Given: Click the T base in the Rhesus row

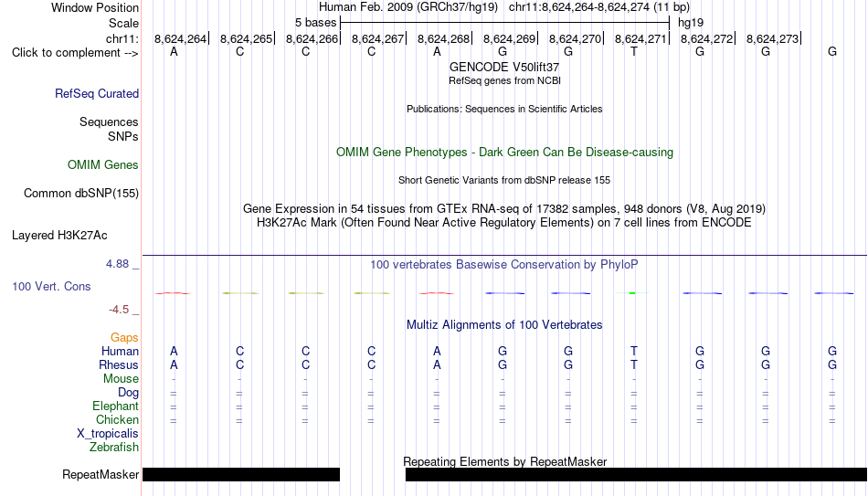Looking at the screenshot, I should (x=634, y=364).
